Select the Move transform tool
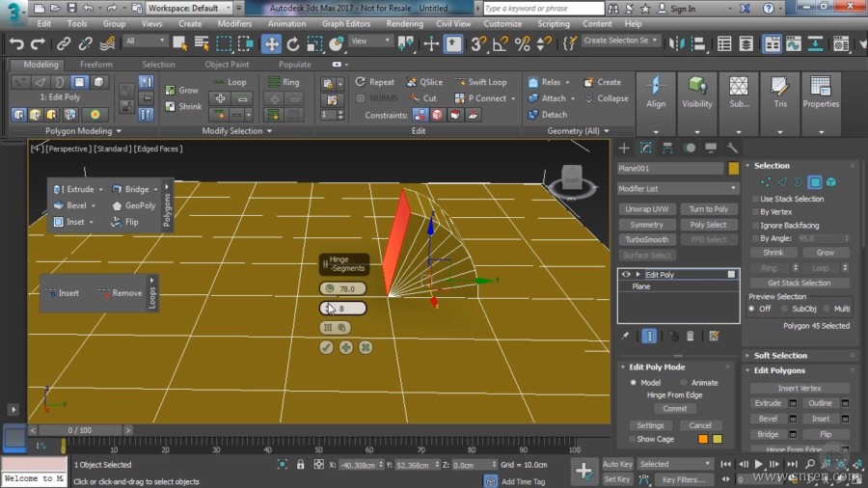 click(272, 43)
